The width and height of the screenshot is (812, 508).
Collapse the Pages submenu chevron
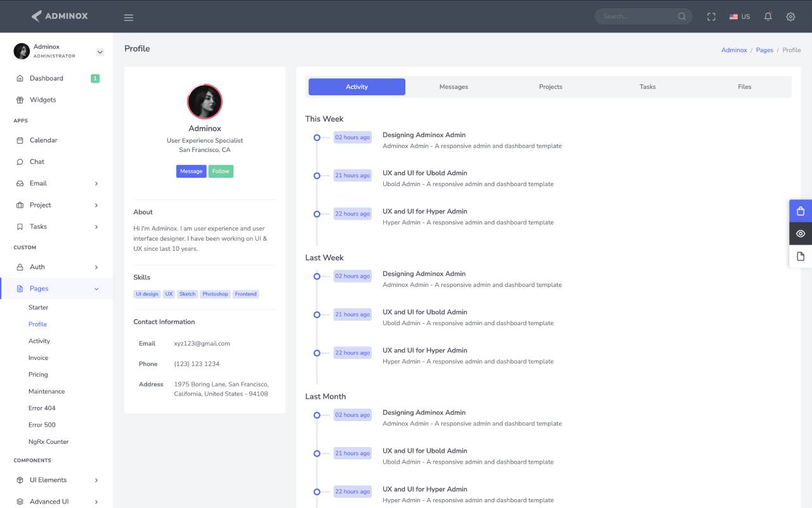tap(96, 289)
